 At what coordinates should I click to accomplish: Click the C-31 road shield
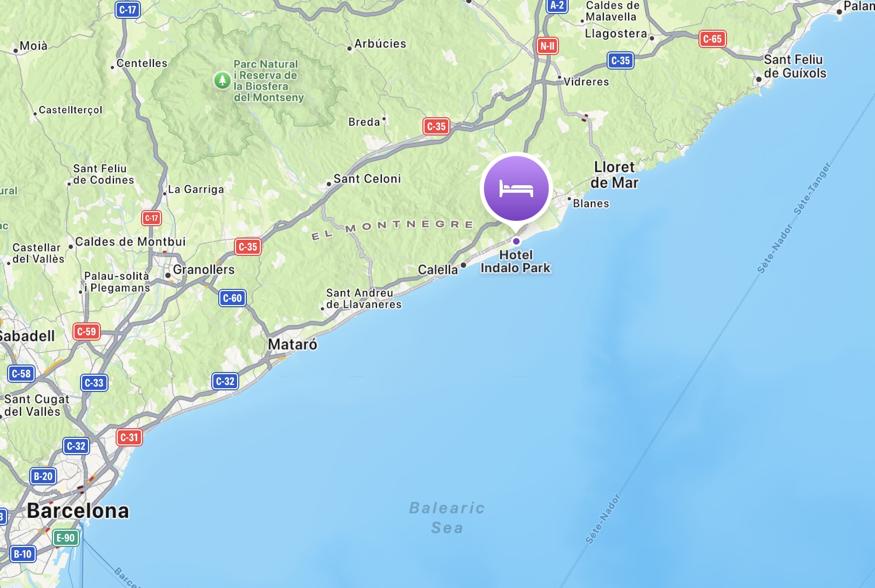pos(130,437)
